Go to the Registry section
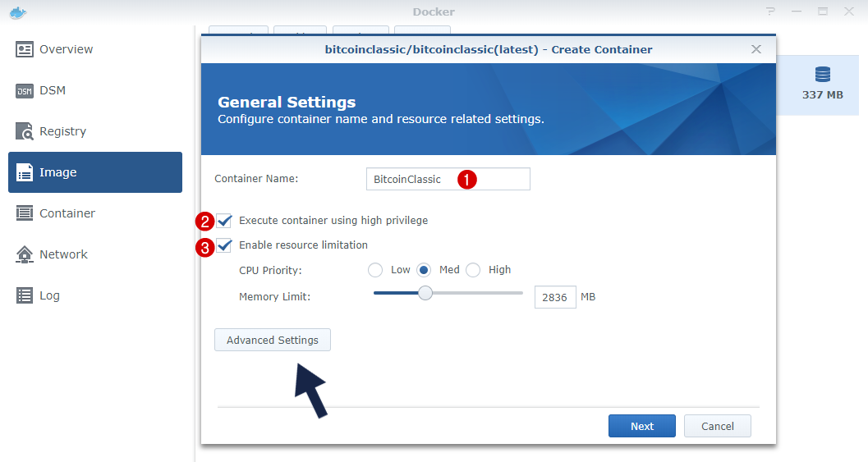Viewport: 868px width, 462px height. (95, 131)
